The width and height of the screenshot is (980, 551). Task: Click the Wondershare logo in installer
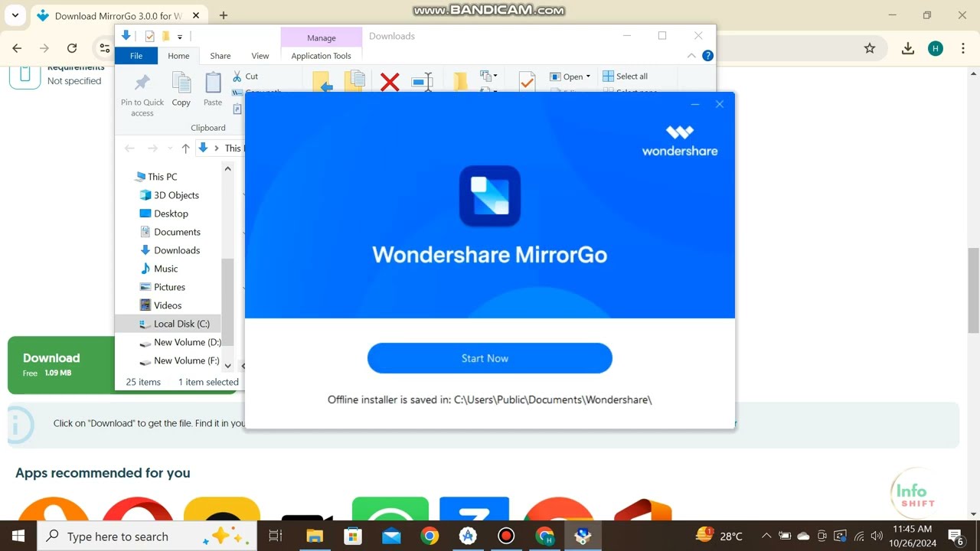680,141
